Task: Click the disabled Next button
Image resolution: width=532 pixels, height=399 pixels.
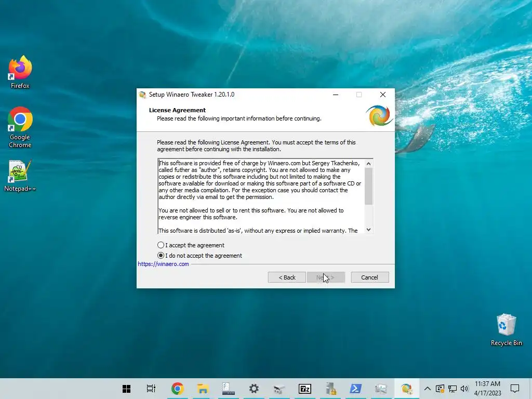Action: point(326,277)
